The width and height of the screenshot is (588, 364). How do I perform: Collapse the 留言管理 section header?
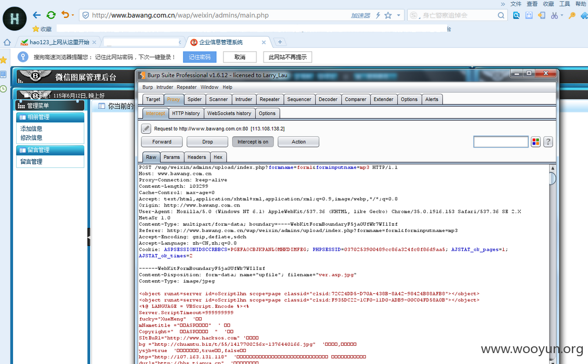[x=50, y=150]
